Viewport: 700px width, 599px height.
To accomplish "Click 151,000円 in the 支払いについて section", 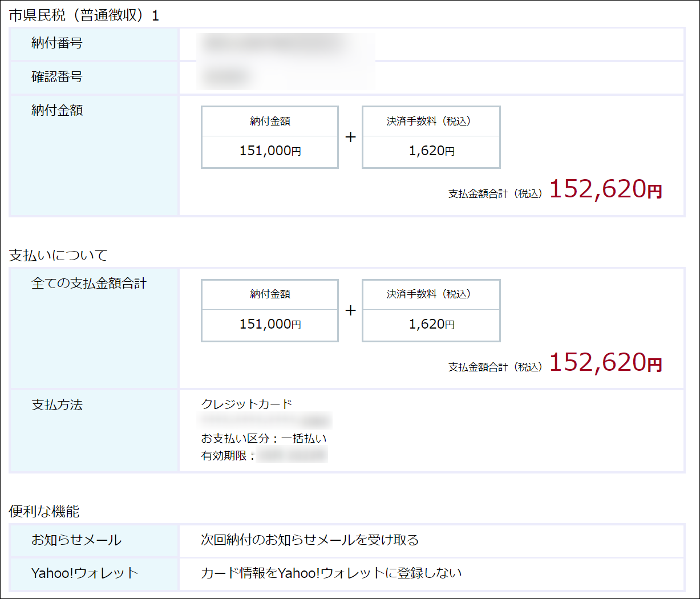I will tap(270, 325).
